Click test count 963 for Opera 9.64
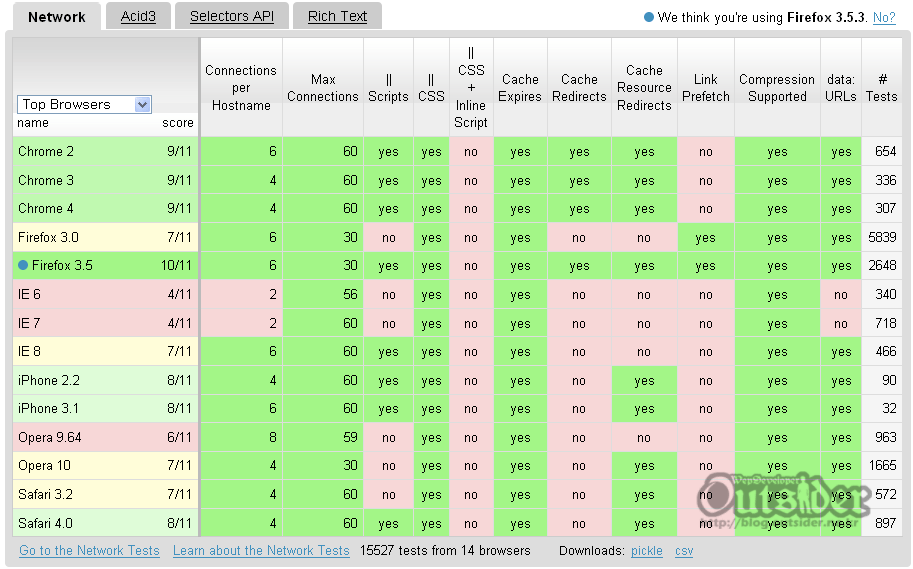 (886, 437)
